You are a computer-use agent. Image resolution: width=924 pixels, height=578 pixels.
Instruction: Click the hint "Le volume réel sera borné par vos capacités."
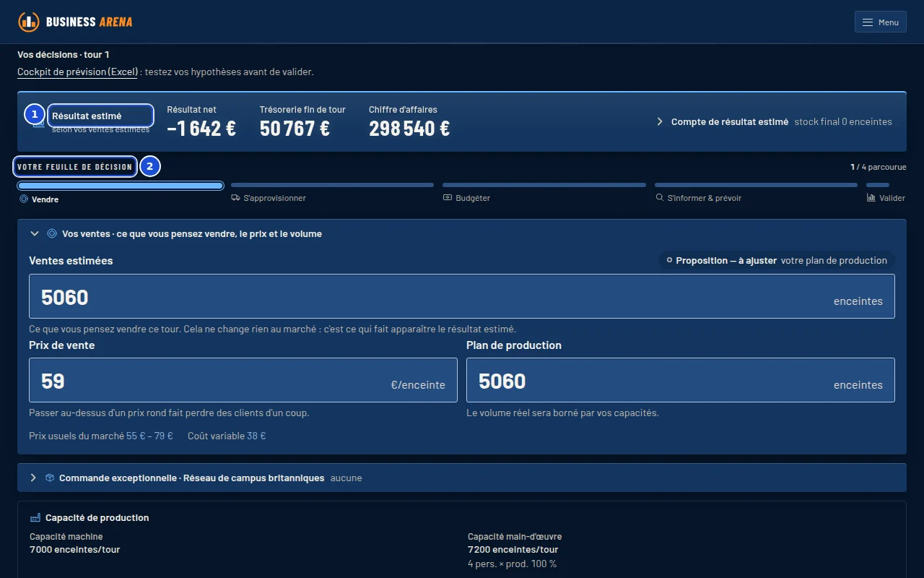tap(562, 413)
